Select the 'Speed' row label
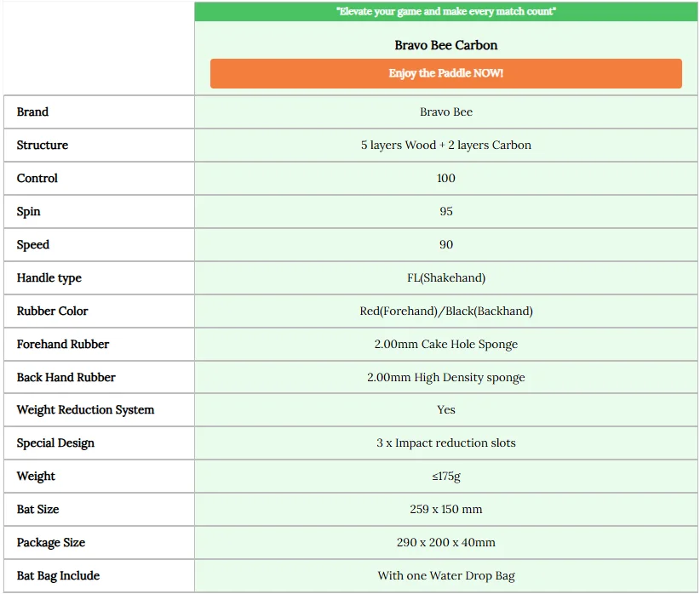This screenshot has width=700, height=594. pyautogui.click(x=33, y=244)
